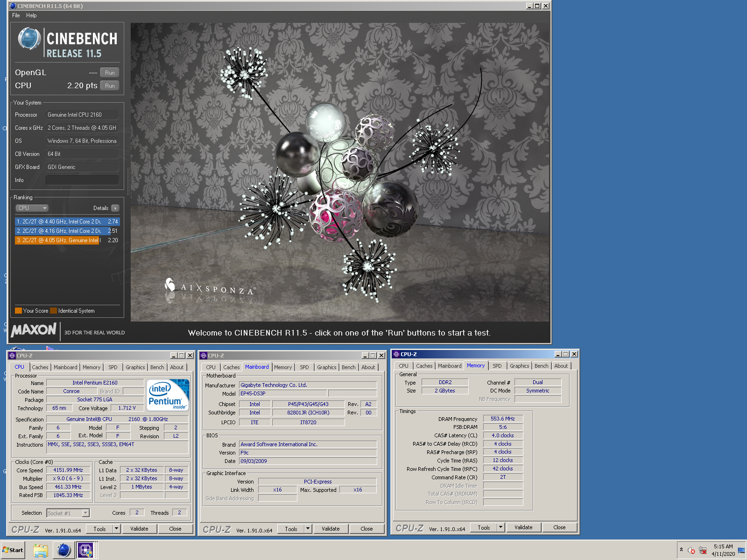The height and width of the screenshot is (560, 747).
Task: Click the motherboard model EP45-DS3P field
Action: (283, 394)
